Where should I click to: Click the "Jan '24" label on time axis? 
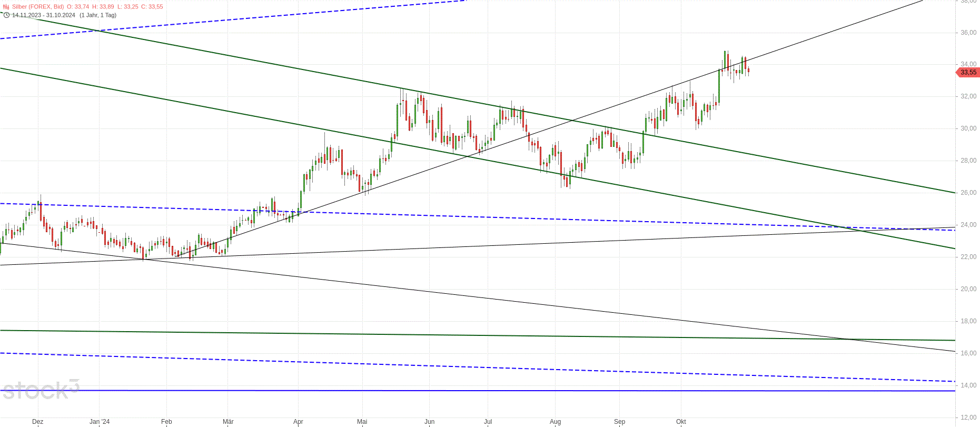pos(100,422)
